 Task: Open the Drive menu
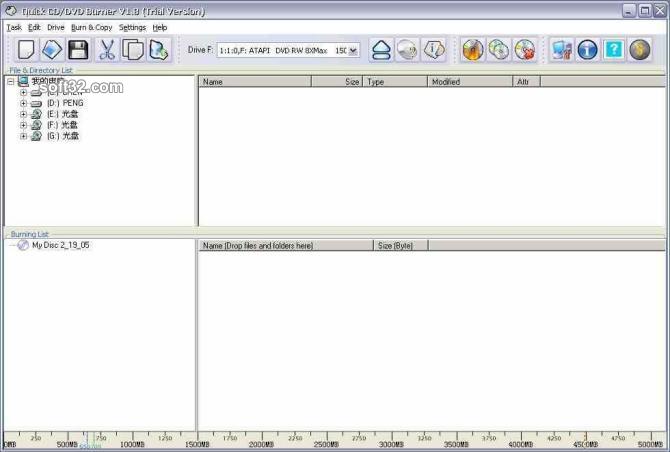click(56, 27)
